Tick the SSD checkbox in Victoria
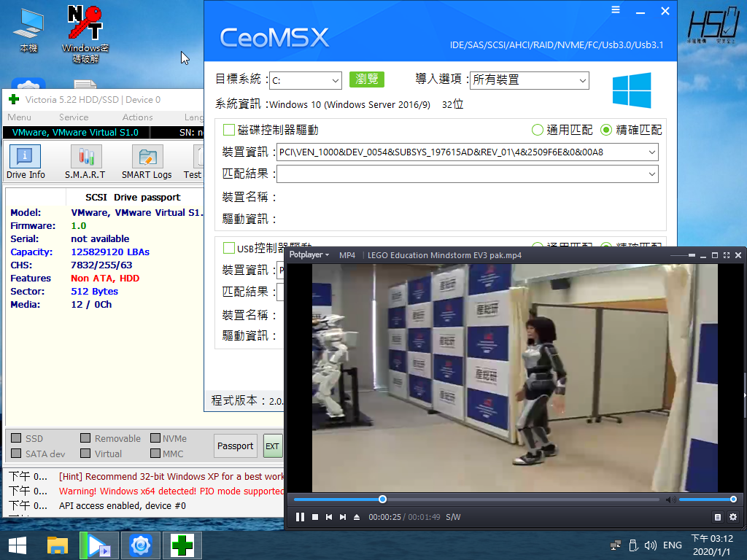Screen dimensions: 747x560 pyautogui.click(x=16, y=438)
